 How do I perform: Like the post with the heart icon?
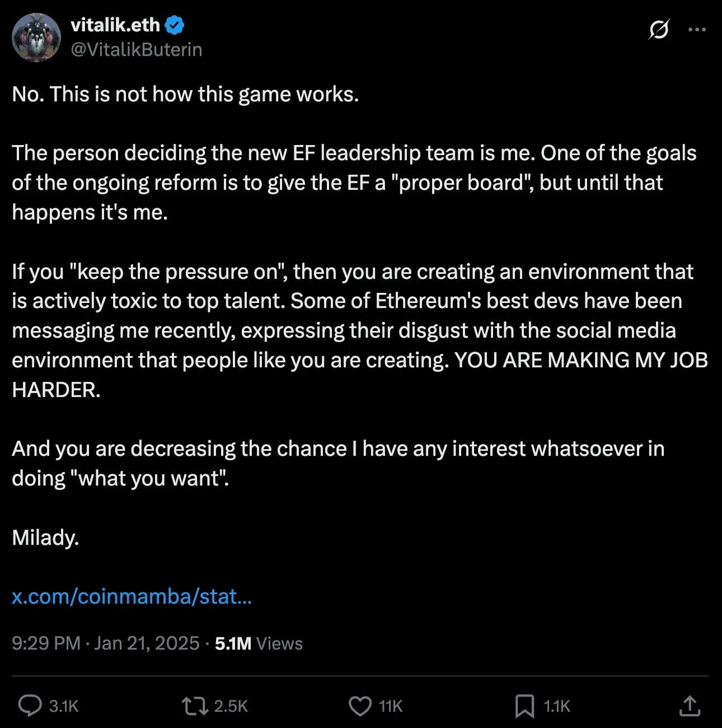pos(360,706)
